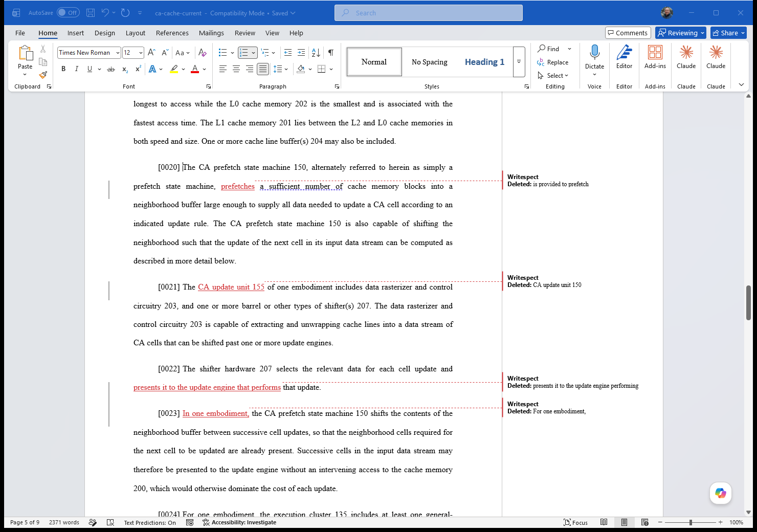Screen dimensions: 757x532
Task: Open the Design tab
Action: (x=105, y=33)
